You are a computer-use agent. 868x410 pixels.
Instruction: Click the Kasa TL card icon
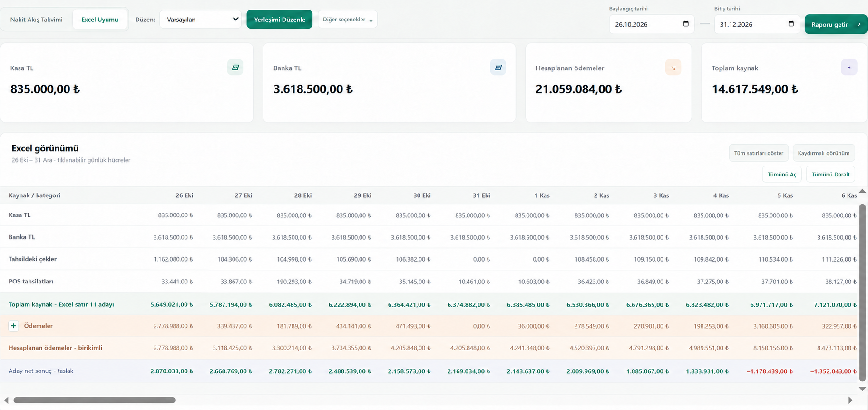235,68
